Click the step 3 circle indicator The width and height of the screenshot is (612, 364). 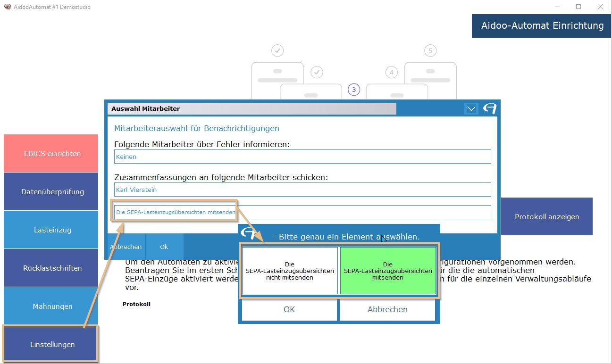(x=354, y=90)
